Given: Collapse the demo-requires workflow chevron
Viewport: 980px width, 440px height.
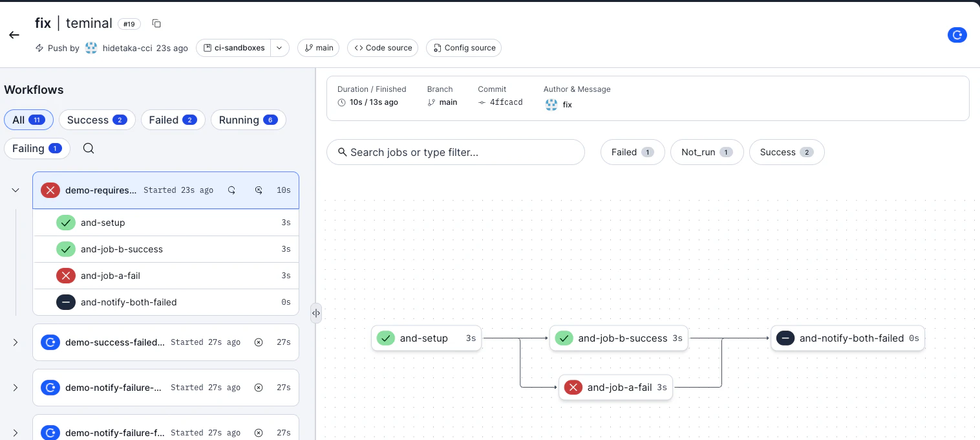Looking at the screenshot, I should click(16, 190).
